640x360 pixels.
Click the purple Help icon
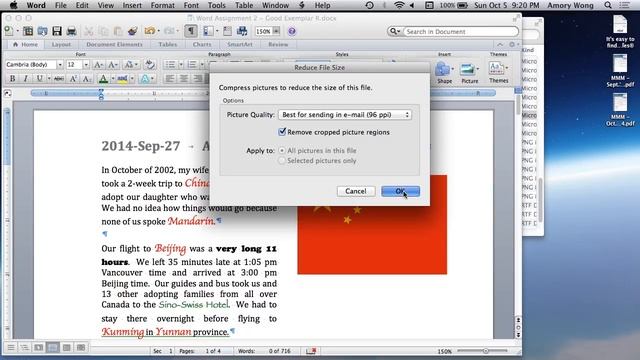coord(291,31)
